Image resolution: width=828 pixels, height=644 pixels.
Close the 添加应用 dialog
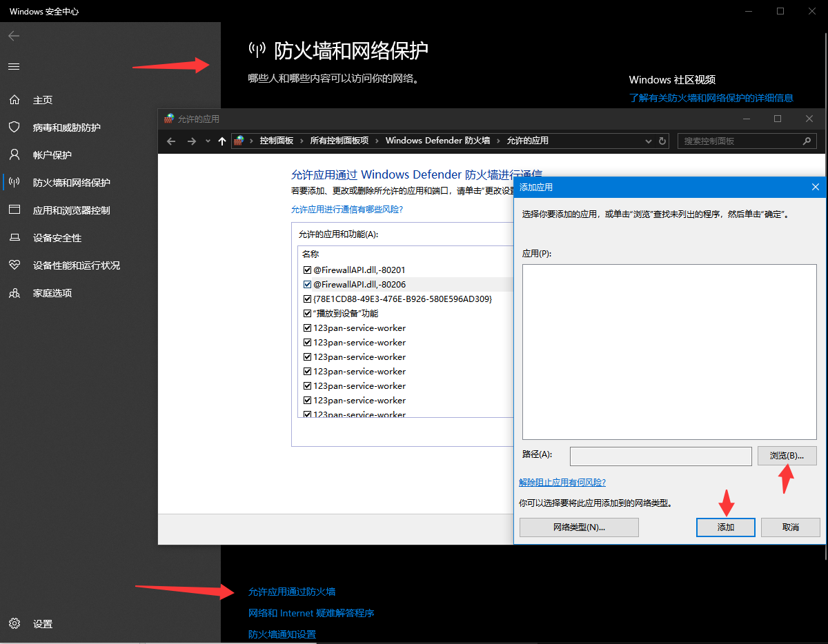pos(815,187)
